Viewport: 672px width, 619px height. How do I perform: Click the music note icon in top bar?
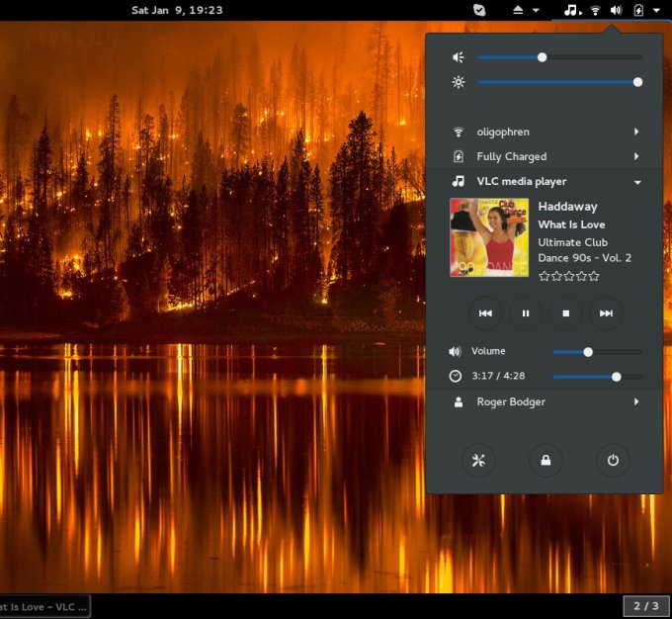570,10
